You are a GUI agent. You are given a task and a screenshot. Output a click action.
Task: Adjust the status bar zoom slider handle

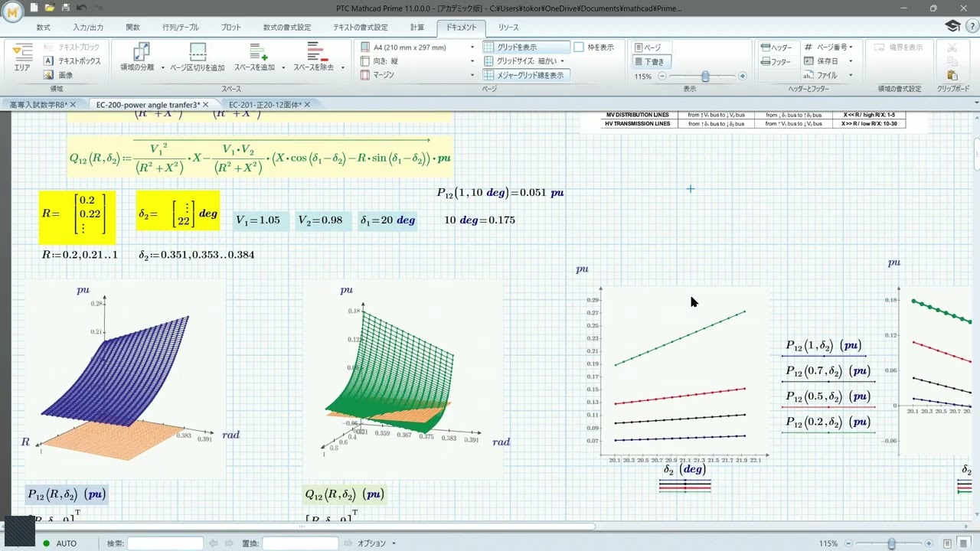coord(891,543)
